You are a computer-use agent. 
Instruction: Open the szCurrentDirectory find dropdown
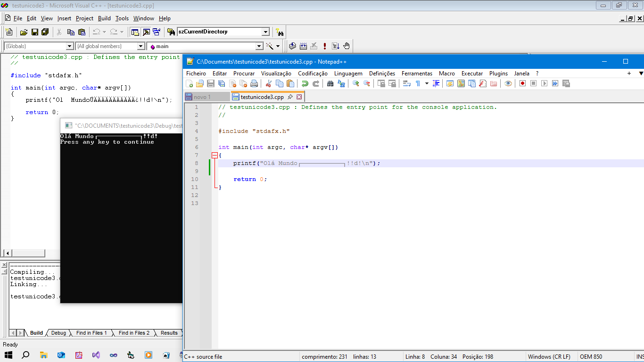265,32
